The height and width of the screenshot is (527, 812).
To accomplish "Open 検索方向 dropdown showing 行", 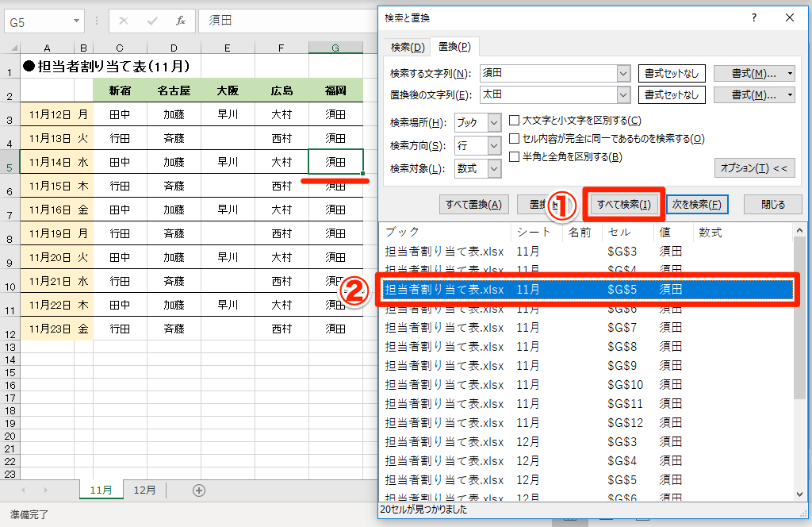I will coord(495,145).
